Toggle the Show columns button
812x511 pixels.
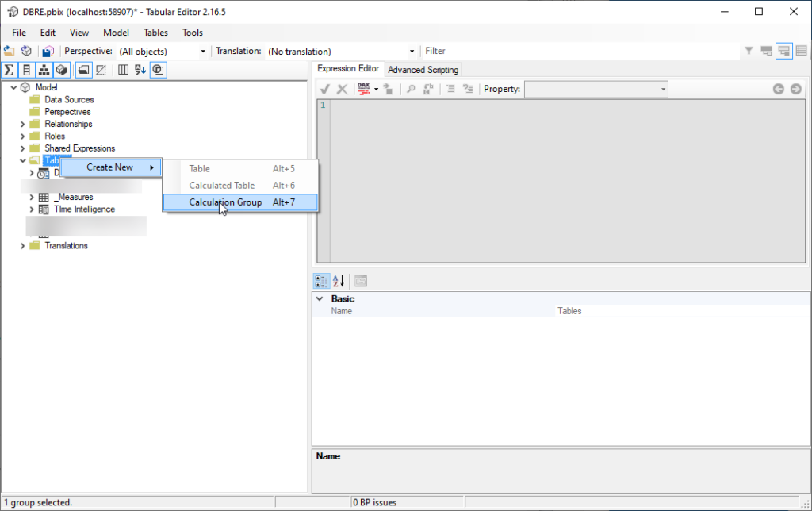click(x=26, y=70)
